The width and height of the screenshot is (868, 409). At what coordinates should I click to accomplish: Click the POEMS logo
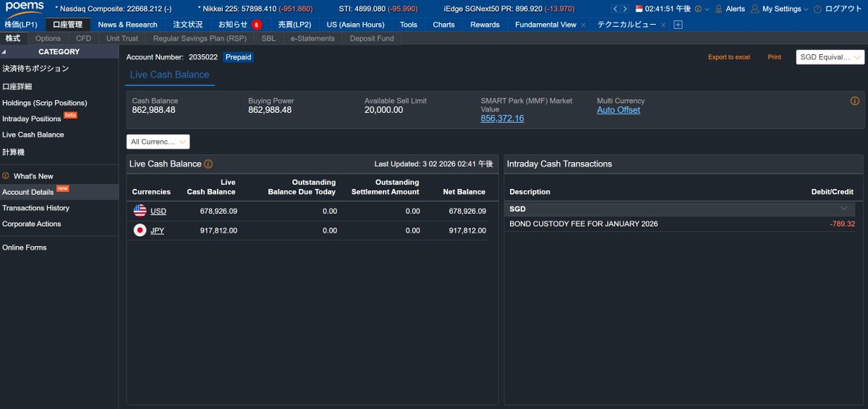[x=25, y=8]
